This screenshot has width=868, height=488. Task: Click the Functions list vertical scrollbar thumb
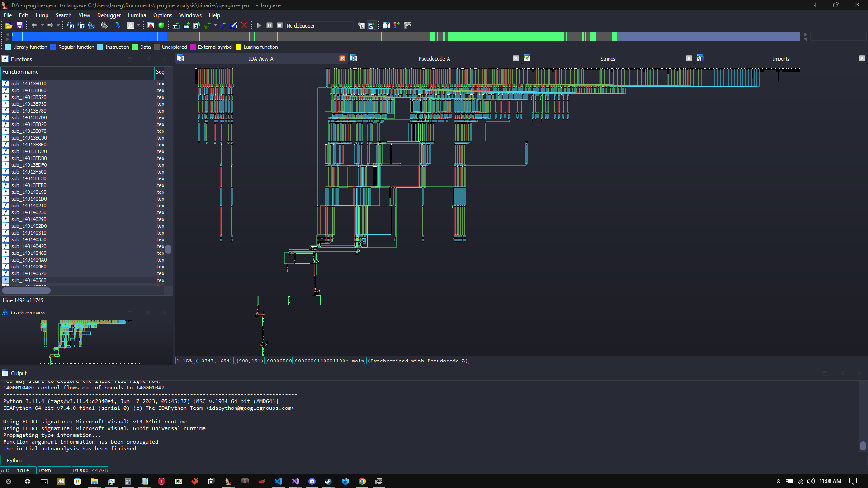[168, 249]
